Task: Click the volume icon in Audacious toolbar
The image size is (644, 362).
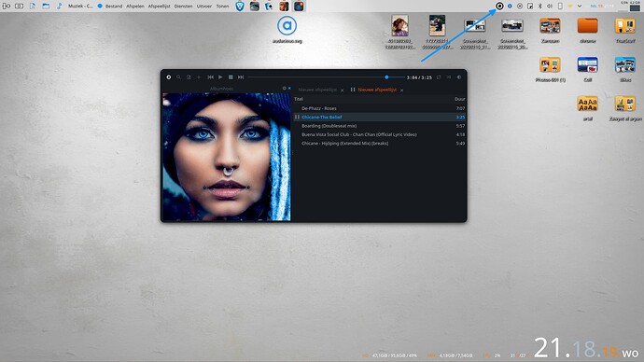Action: point(459,77)
